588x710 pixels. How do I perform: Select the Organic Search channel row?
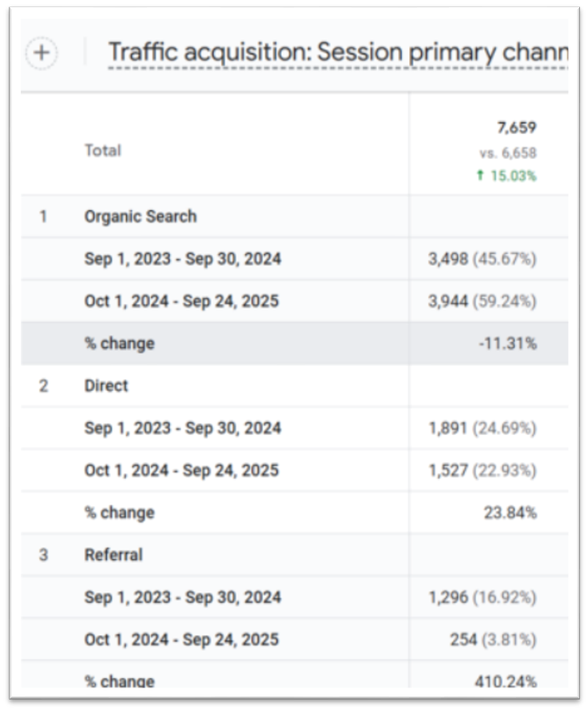tap(140, 217)
